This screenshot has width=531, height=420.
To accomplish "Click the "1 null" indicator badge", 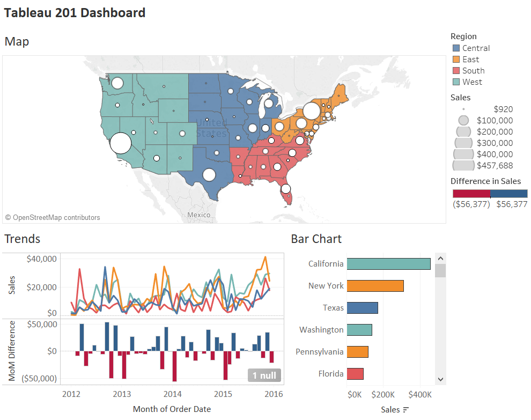I will coord(264,375).
